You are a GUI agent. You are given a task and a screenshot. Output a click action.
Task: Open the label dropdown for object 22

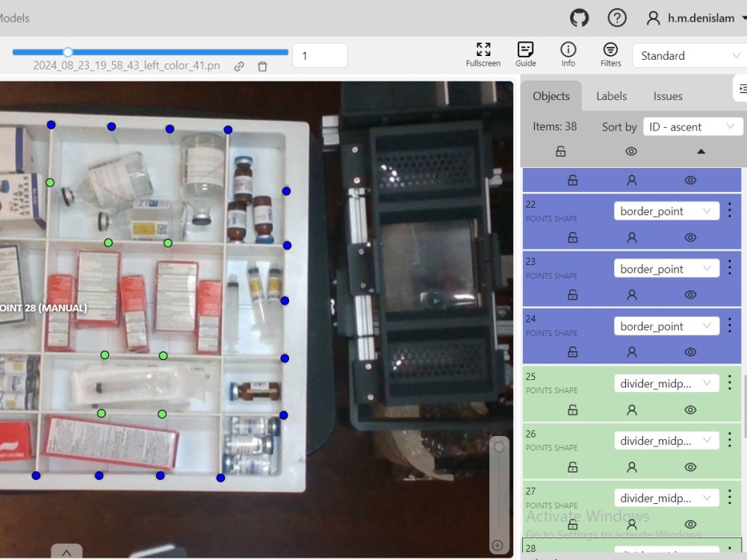666,211
